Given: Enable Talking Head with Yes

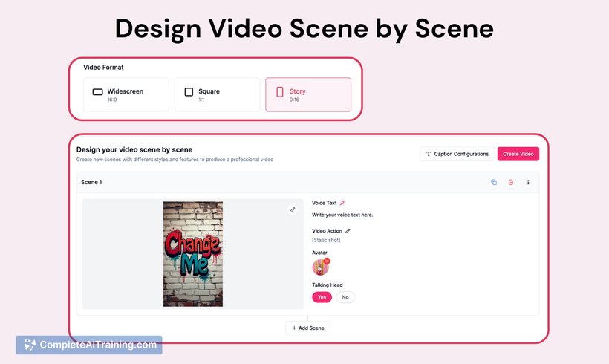Looking at the screenshot, I should click(x=322, y=297).
